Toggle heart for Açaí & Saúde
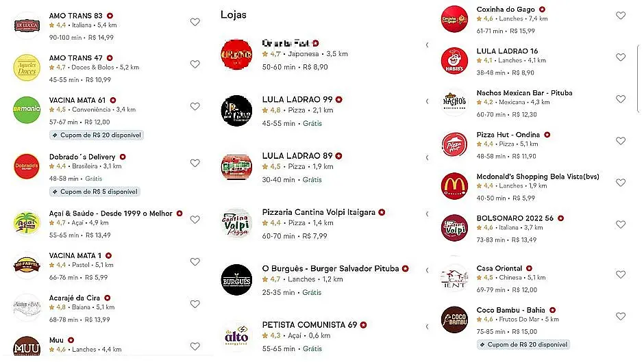 click(195, 220)
